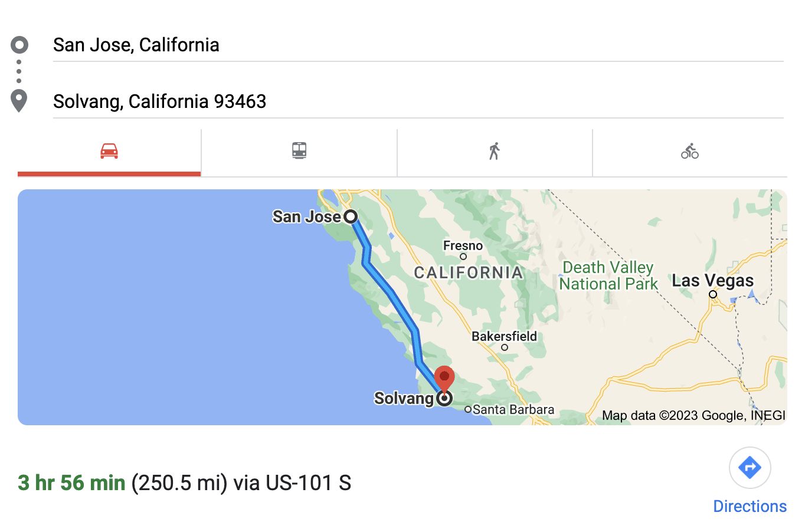
Task: Click the Bakersfield city label
Action: point(504,336)
